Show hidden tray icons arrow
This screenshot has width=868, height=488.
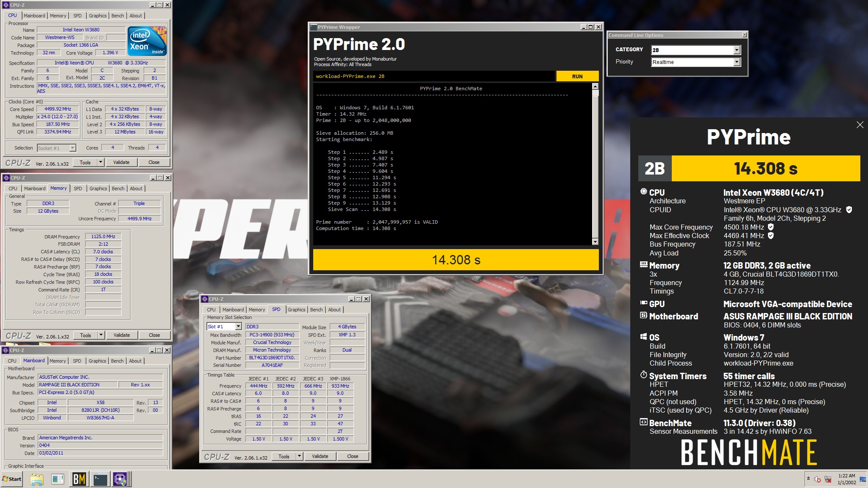point(808,479)
